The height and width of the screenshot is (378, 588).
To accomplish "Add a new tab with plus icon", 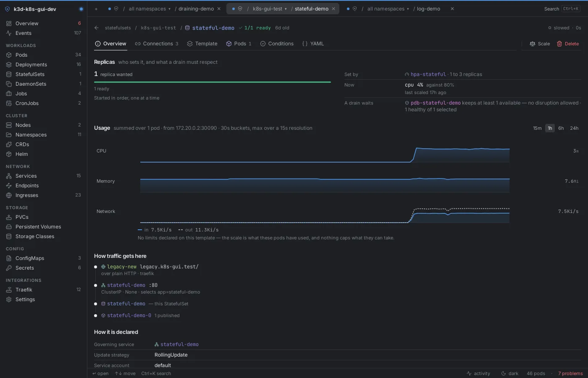I will pyautogui.click(x=96, y=9).
